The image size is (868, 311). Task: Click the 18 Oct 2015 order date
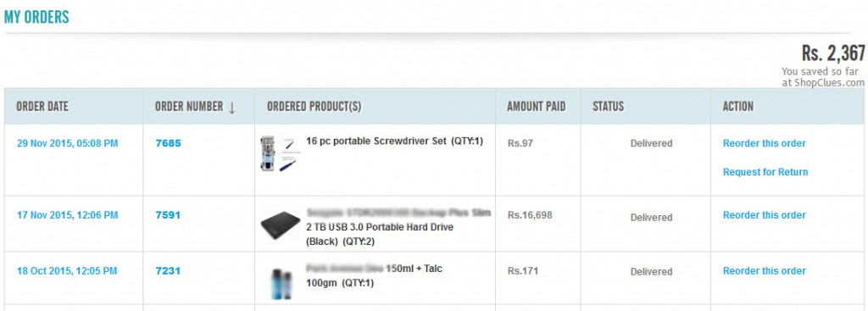click(x=67, y=271)
